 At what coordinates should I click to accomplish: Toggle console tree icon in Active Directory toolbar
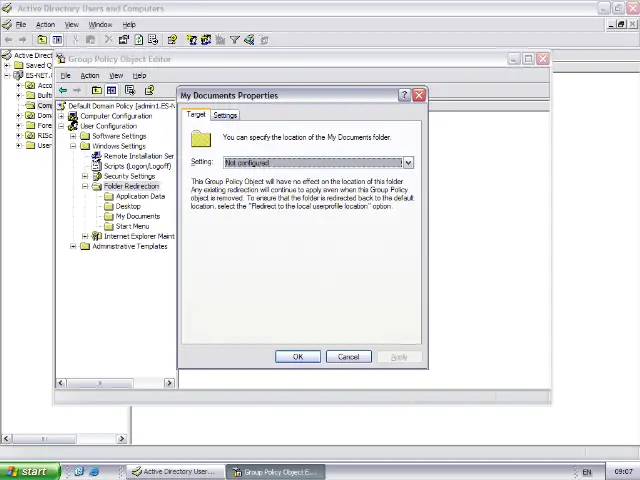pyautogui.click(x=57, y=40)
